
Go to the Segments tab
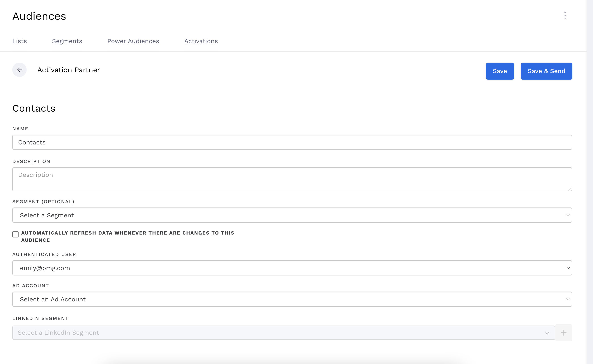coord(67,41)
